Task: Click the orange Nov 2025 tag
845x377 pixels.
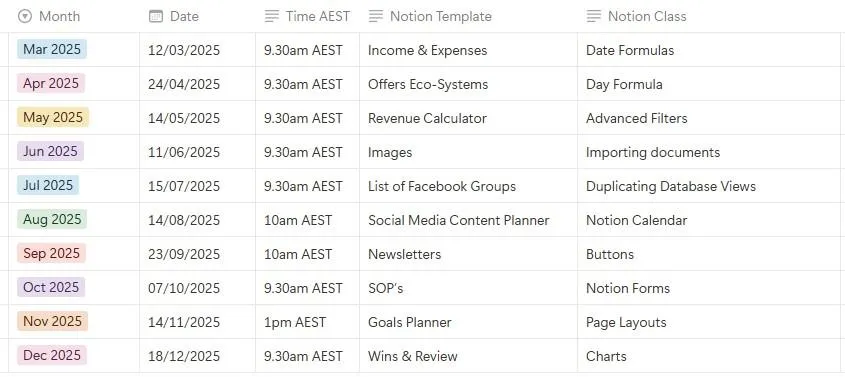Action: 52,321
